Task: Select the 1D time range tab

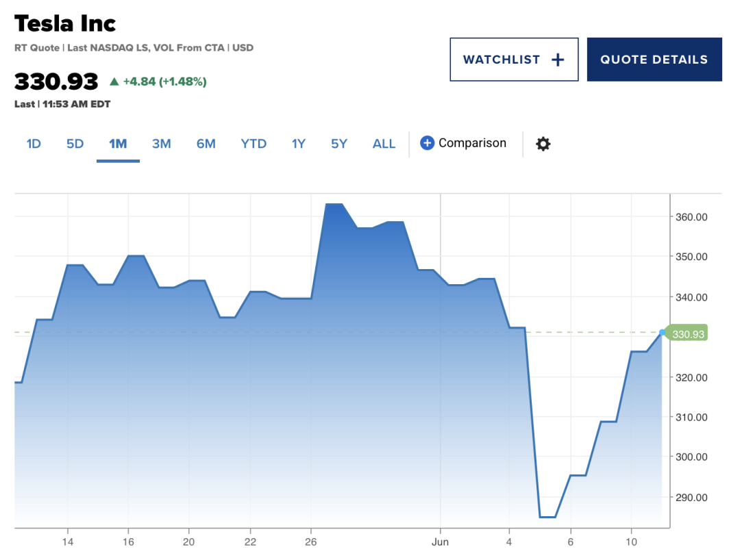Action: 34,144
